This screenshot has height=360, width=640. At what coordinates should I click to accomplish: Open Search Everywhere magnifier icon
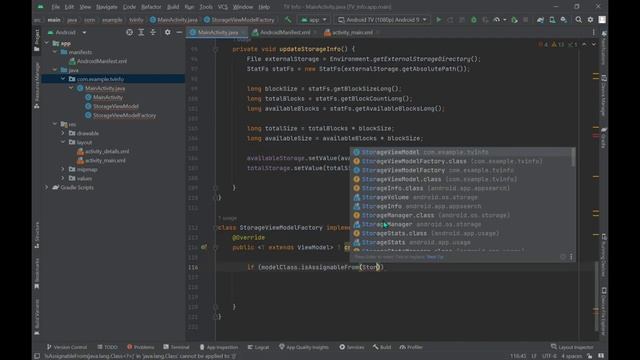click(x=578, y=20)
